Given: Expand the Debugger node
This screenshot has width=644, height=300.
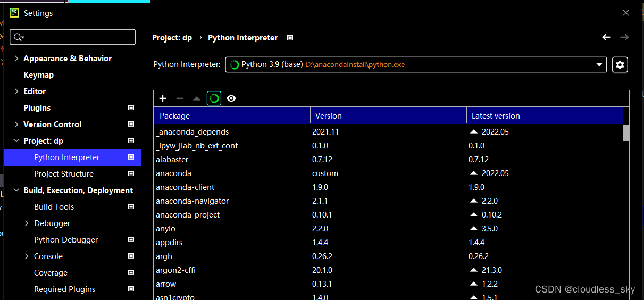Looking at the screenshot, I should pos(27,223).
